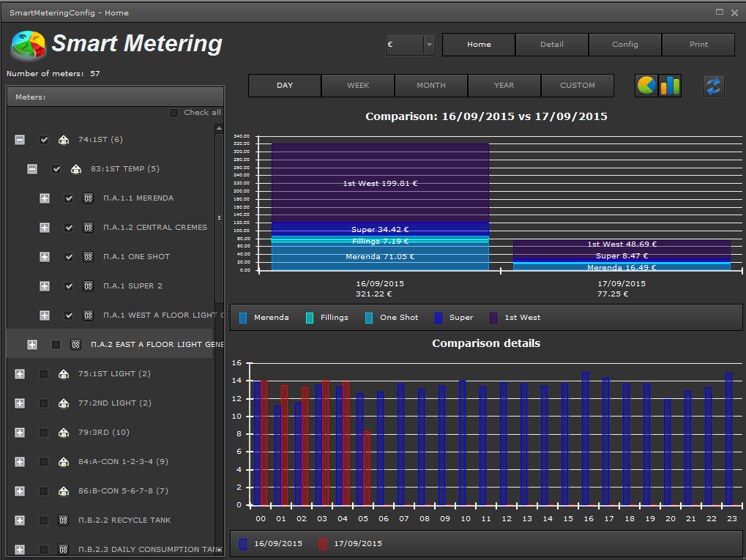This screenshot has height=560, width=746.
Task: Open the Config page
Action: click(x=625, y=45)
